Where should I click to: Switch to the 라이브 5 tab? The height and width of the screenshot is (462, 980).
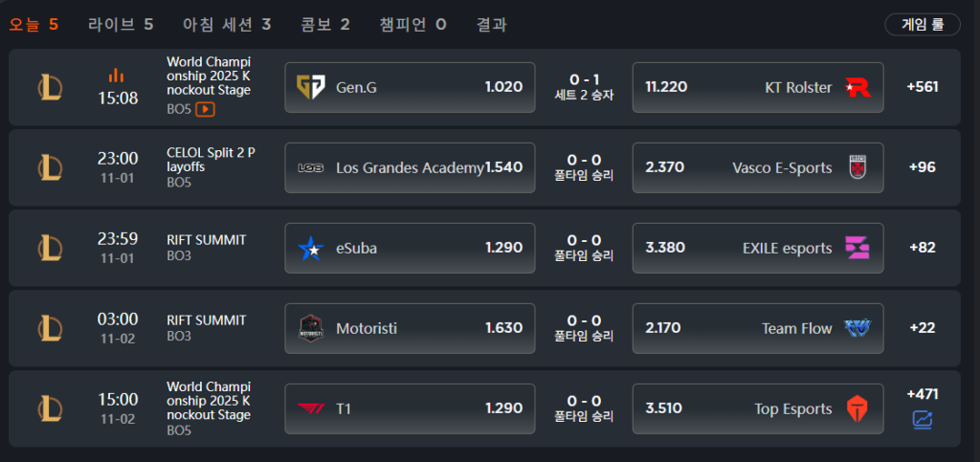coord(121,24)
